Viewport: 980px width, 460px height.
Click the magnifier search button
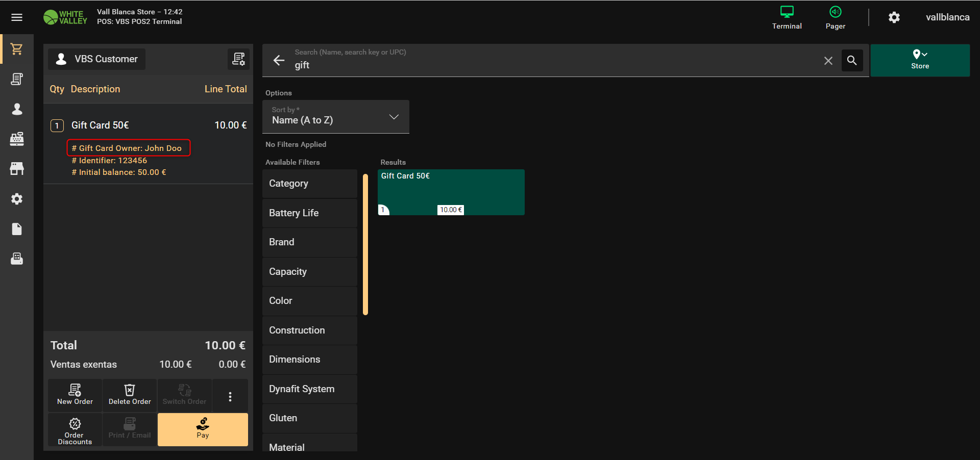pyautogui.click(x=852, y=61)
